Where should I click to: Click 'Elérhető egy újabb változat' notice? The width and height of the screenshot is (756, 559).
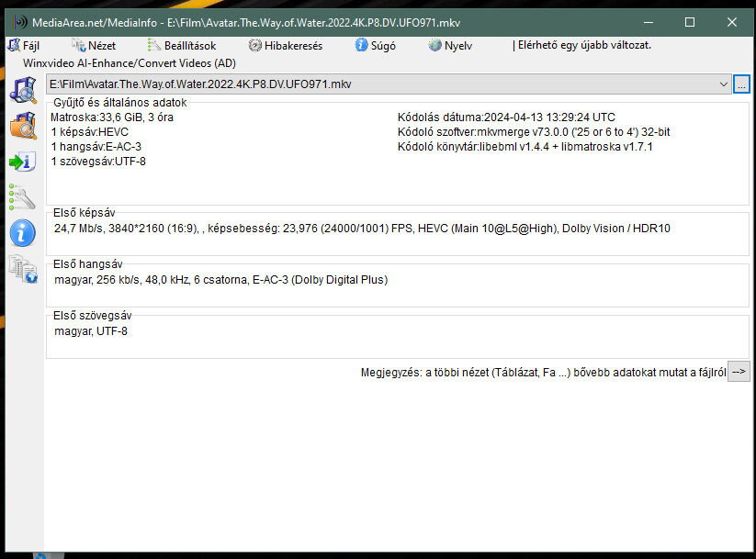click(x=581, y=45)
